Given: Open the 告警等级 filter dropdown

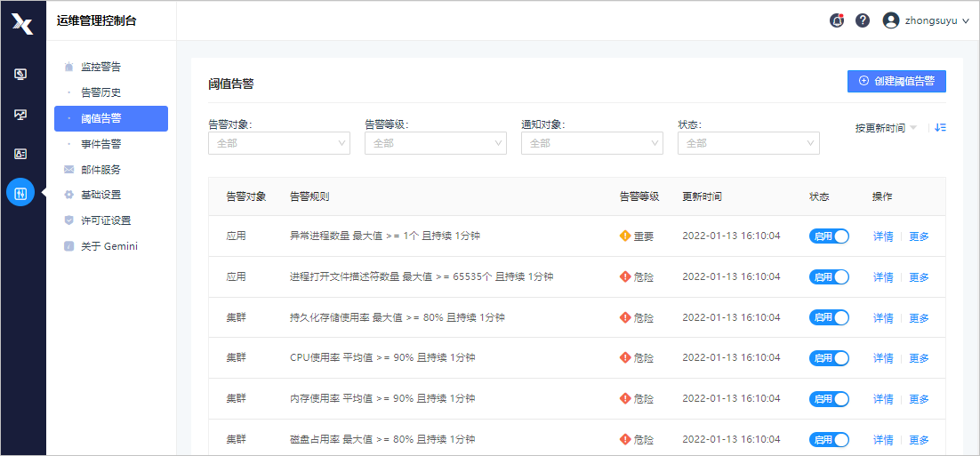Looking at the screenshot, I should tap(436, 143).
